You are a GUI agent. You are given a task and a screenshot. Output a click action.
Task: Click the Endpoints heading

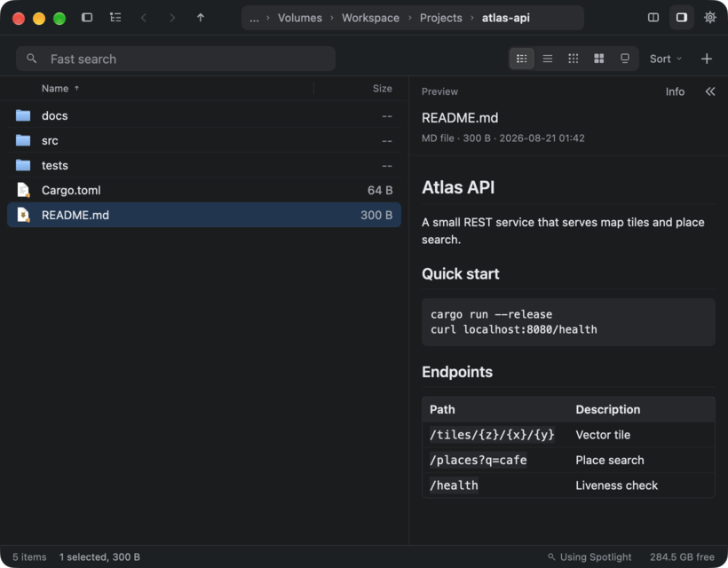(x=457, y=372)
